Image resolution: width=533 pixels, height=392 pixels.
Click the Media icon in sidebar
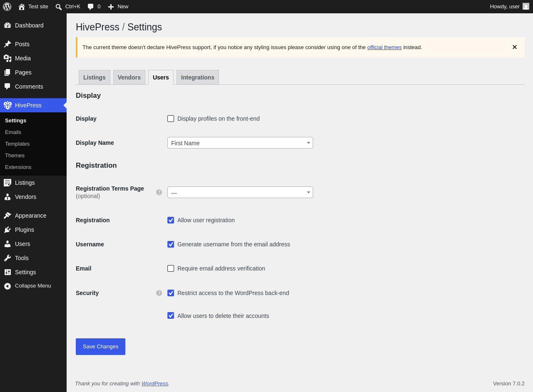click(x=7, y=58)
